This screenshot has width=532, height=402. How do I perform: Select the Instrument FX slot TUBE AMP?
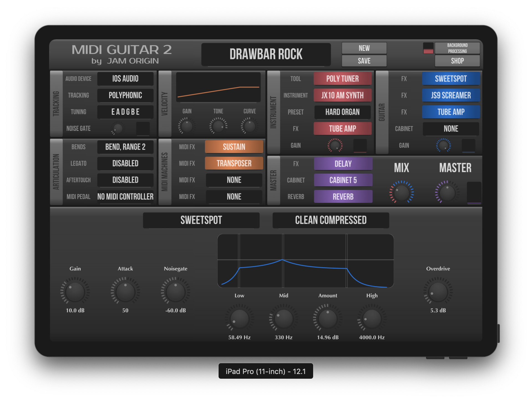point(343,129)
